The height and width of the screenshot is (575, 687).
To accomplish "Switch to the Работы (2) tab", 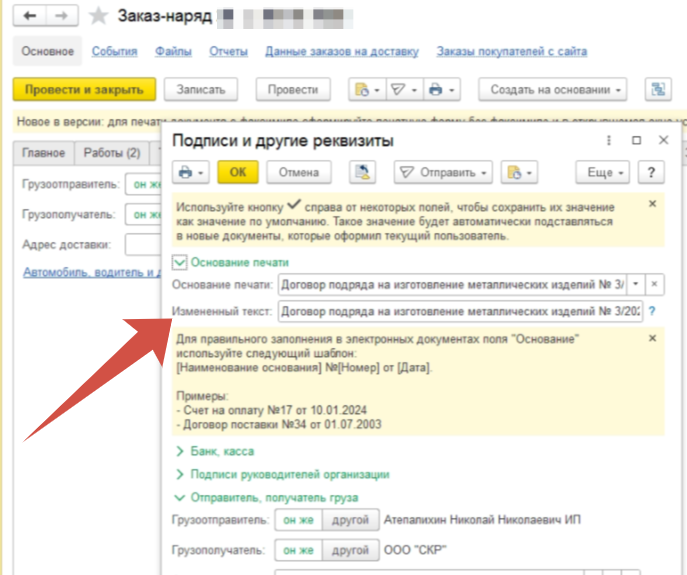I will point(112,153).
